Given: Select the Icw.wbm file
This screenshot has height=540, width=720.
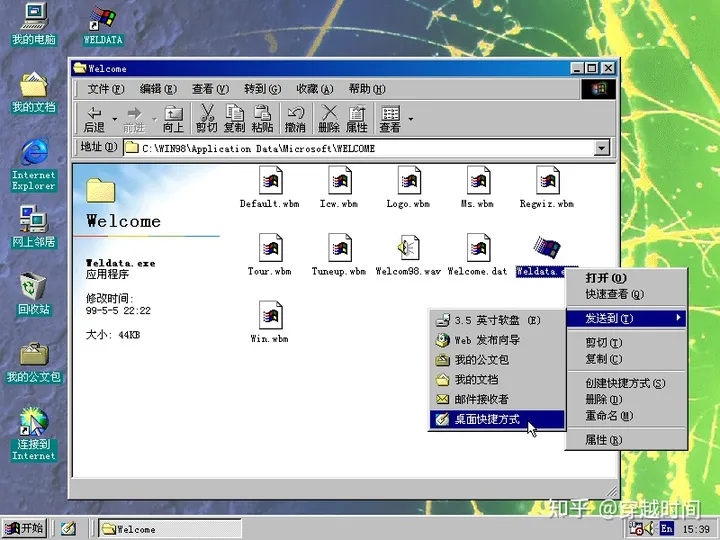Looking at the screenshot, I should point(339,187).
